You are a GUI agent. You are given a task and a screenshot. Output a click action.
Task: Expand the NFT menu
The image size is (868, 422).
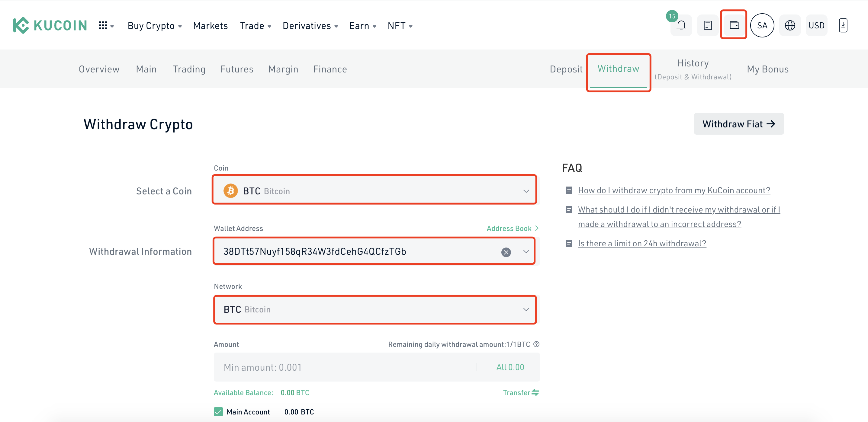coord(400,26)
